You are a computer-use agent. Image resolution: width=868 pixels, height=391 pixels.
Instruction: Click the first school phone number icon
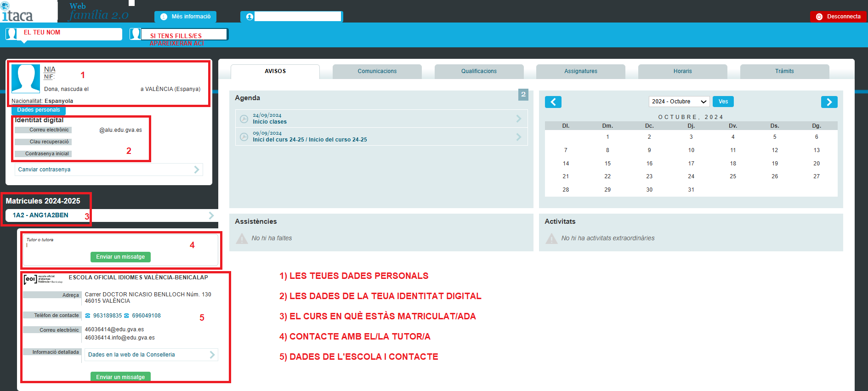coord(88,316)
